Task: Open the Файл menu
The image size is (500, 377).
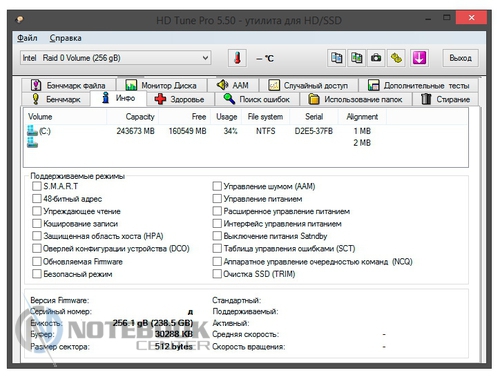Action: pos(27,38)
